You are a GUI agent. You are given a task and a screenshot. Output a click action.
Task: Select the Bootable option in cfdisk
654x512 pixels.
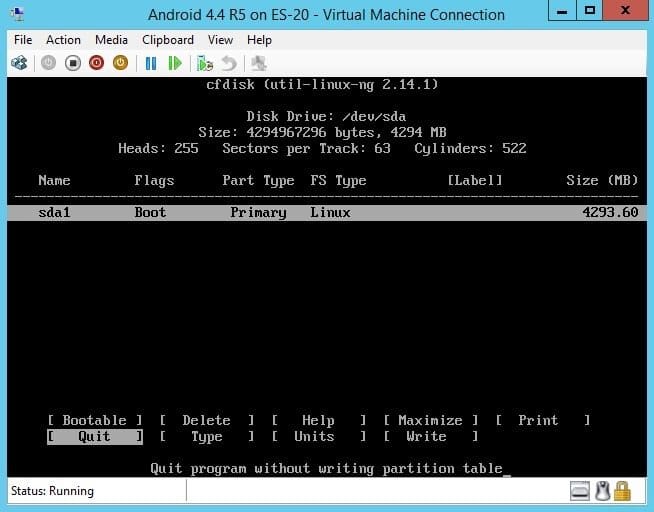coord(95,420)
